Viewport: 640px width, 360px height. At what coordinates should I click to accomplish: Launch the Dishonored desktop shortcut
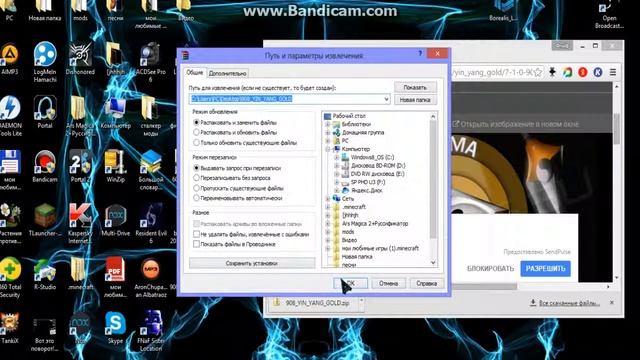(x=80, y=59)
